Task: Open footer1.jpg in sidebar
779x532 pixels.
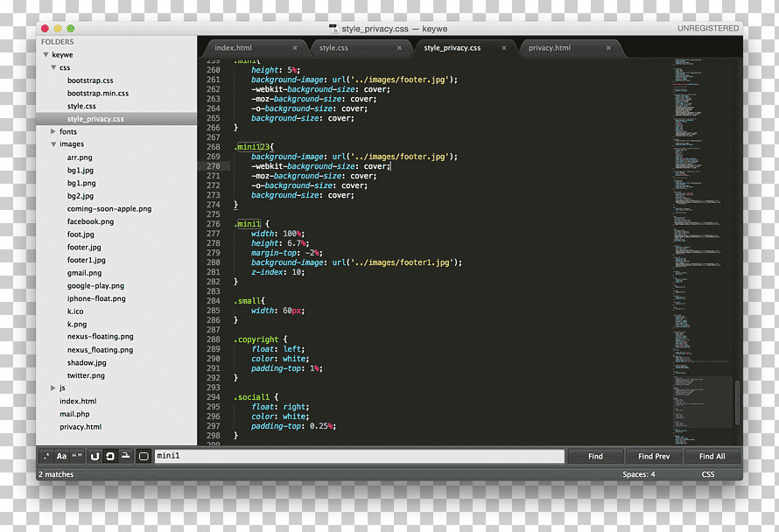Action: coord(87,260)
